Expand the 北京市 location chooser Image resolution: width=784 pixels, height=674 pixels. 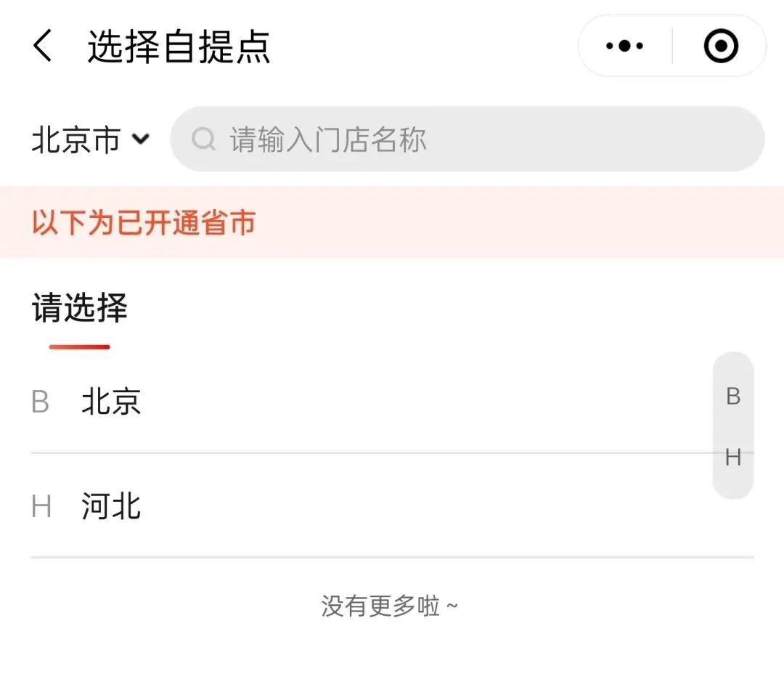(x=91, y=139)
